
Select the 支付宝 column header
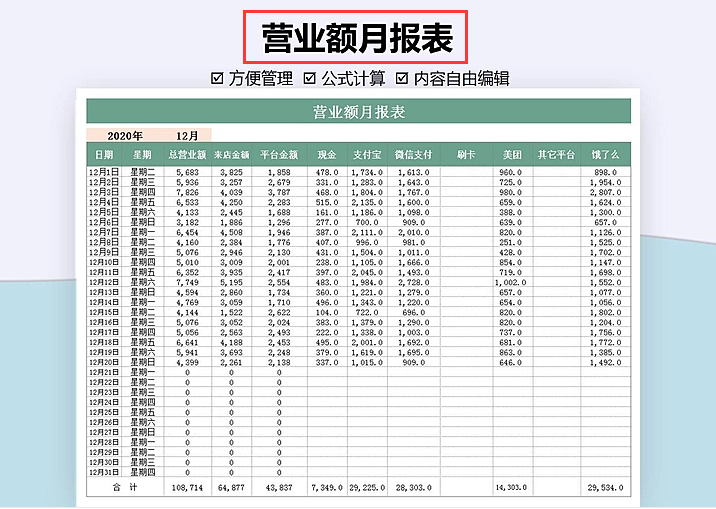(x=367, y=155)
